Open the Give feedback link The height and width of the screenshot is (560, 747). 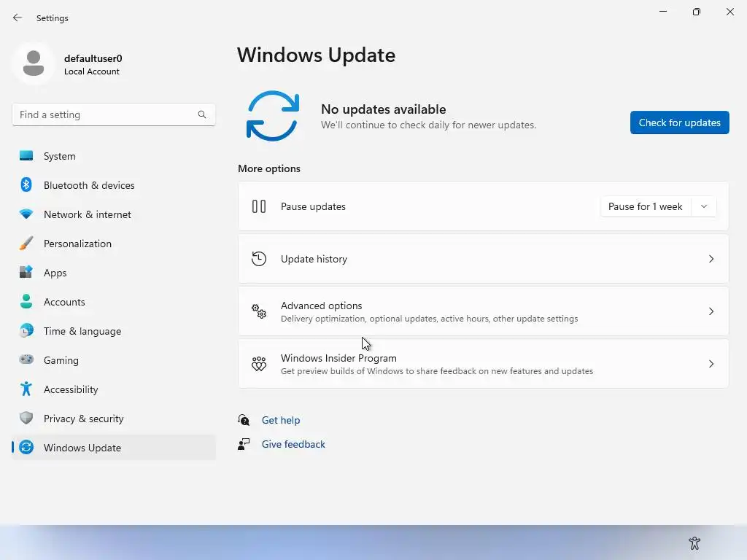tap(293, 444)
